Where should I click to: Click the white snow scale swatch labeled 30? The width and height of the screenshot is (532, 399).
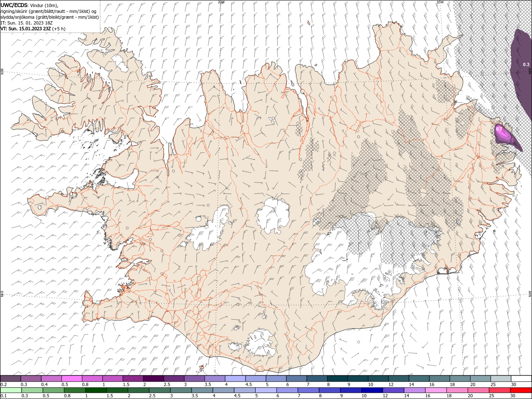(x=521, y=379)
